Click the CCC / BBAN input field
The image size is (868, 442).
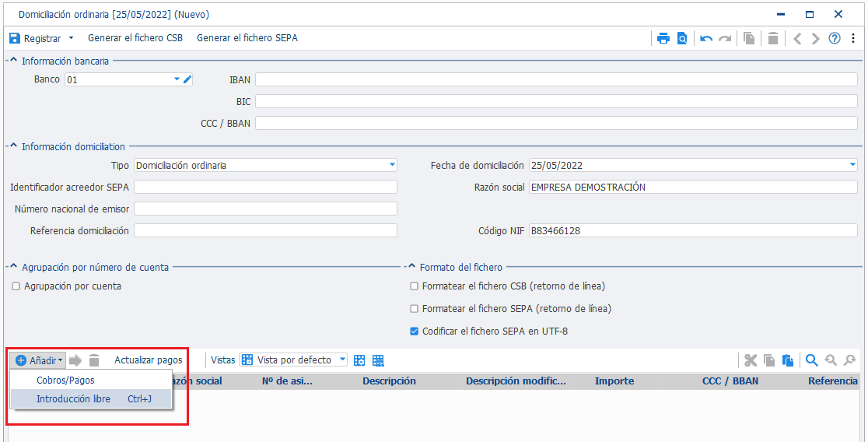(x=556, y=123)
